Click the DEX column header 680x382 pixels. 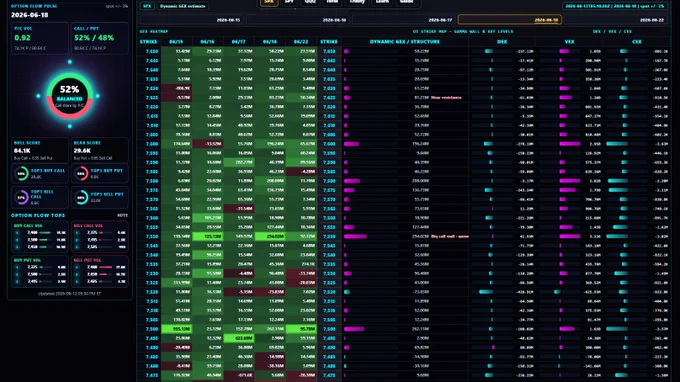[502, 42]
